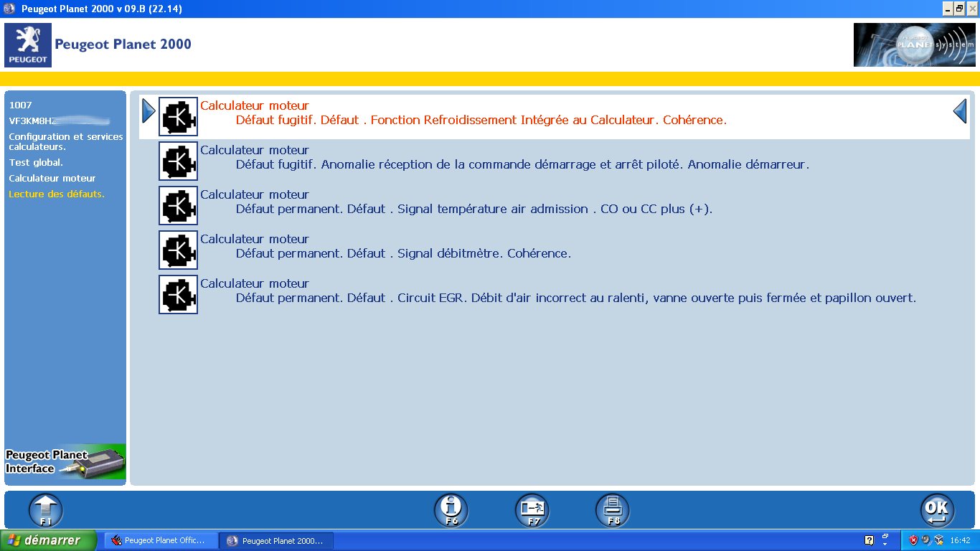The height and width of the screenshot is (551, 980).
Task: Click the F7 transfer button
Action: point(532,511)
